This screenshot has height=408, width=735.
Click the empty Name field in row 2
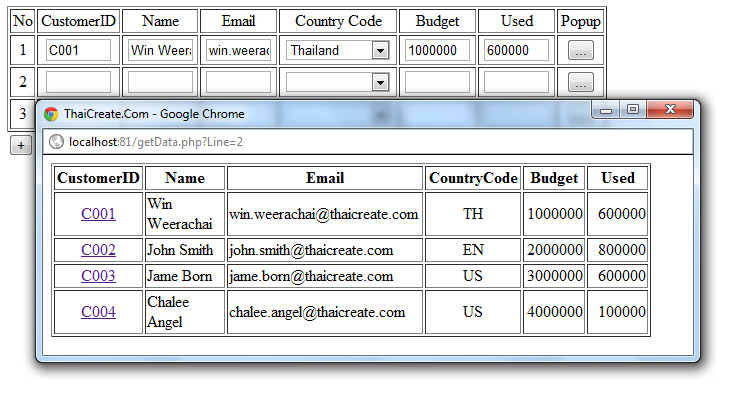click(x=160, y=82)
